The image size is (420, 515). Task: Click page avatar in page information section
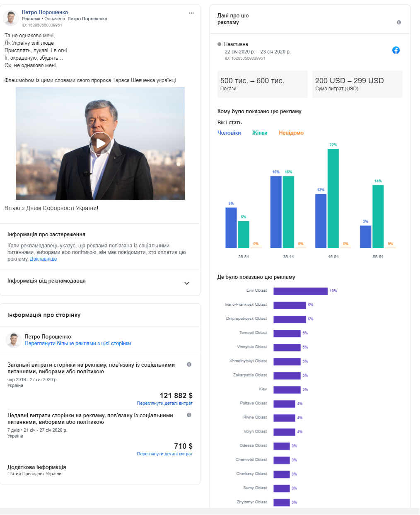click(x=14, y=340)
